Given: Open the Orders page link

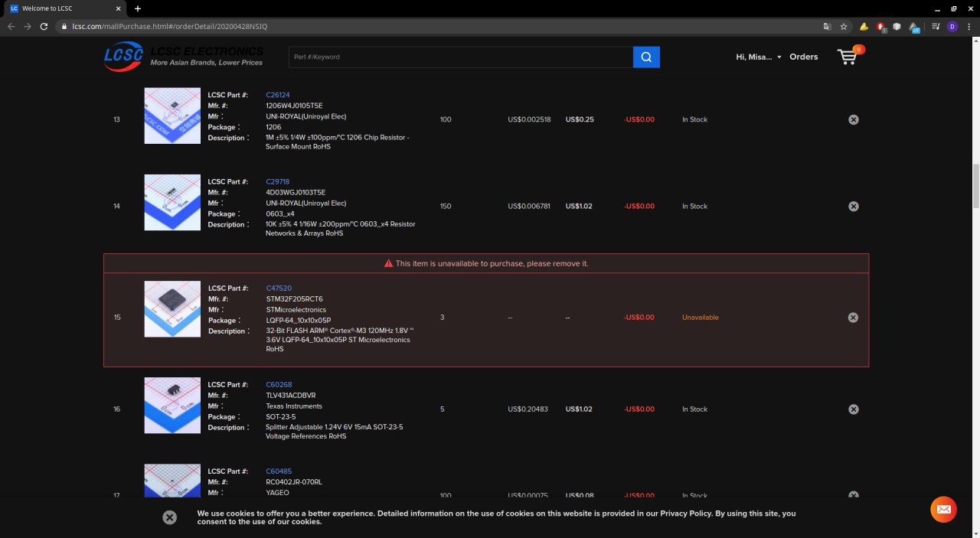Looking at the screenshot, I should [804, 57].
